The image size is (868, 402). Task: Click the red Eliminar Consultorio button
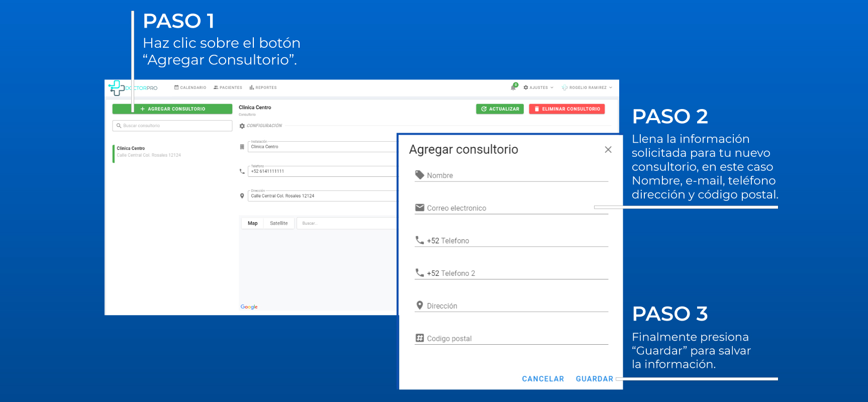click(566, 109)
